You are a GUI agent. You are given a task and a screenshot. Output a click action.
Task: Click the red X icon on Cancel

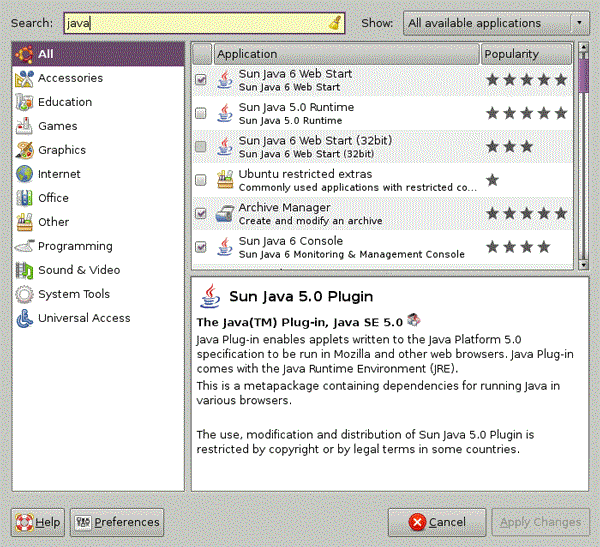click(417, 522)
